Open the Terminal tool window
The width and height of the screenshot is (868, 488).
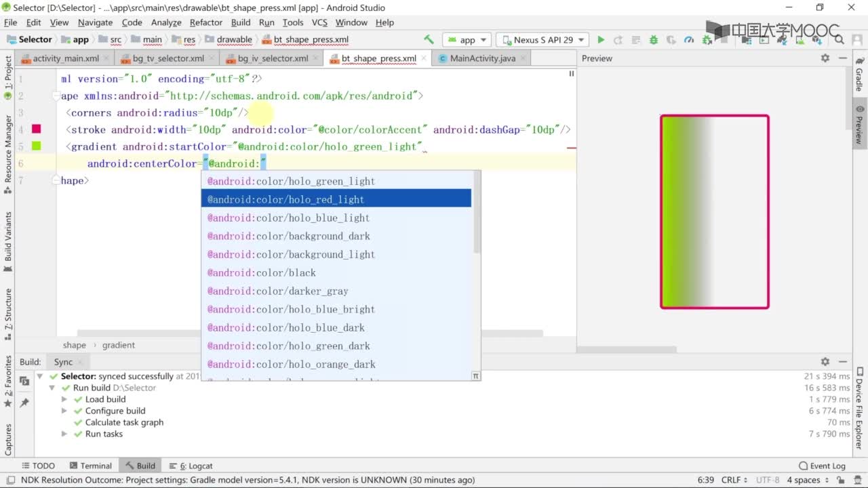point(91,466)
